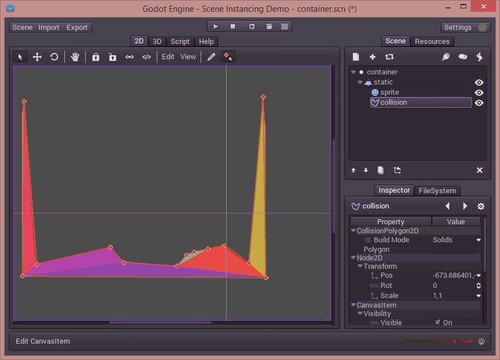
Task: Activate the Pan hand tool
Action: [x=75, y=57]
